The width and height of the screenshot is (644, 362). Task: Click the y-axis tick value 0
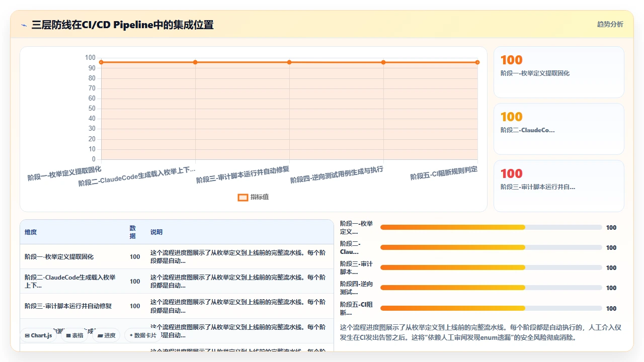pos(94,159)
